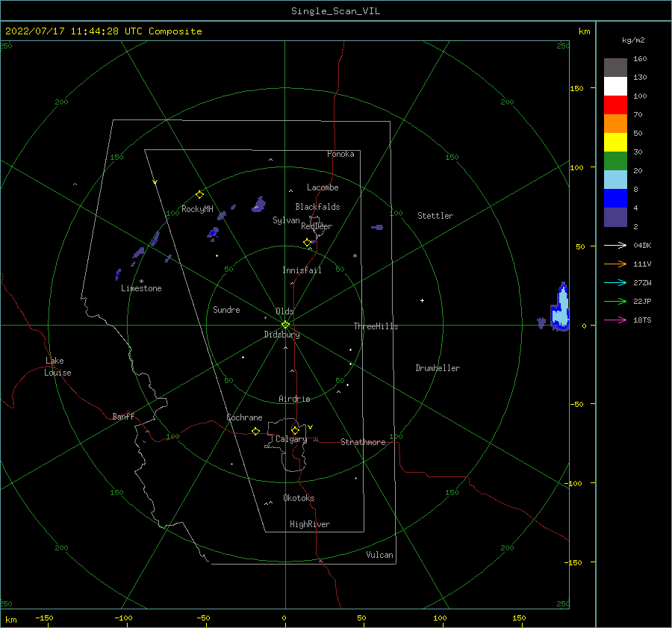
Task: Click the white 130 legend swatch
Action: 615,86
